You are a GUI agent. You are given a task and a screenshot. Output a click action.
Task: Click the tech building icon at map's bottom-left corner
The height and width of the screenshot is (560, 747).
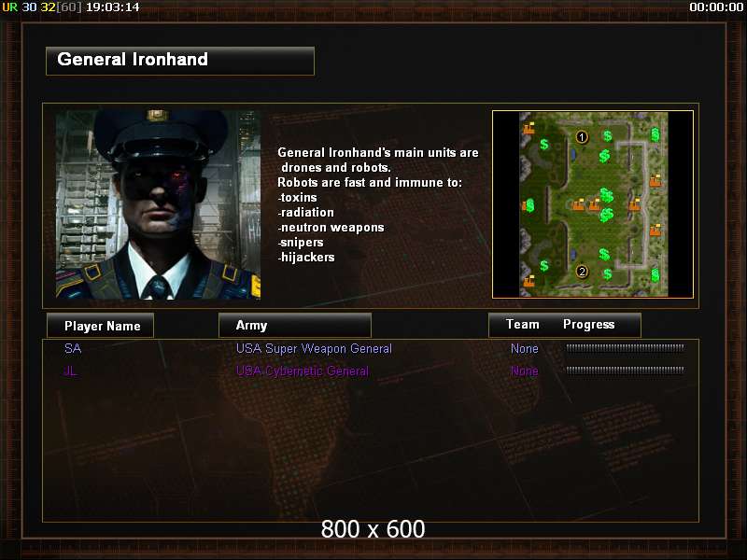pos(529,281)
